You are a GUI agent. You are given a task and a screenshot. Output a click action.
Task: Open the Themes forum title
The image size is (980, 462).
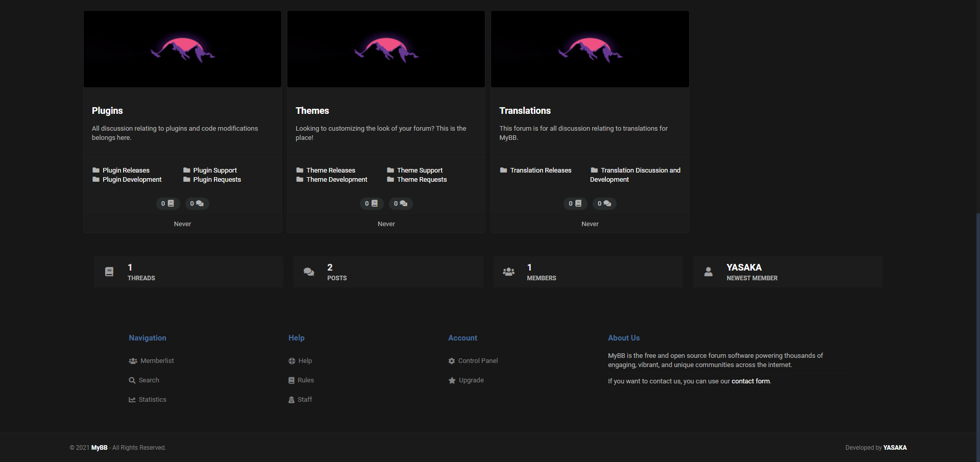coord(312,111)
